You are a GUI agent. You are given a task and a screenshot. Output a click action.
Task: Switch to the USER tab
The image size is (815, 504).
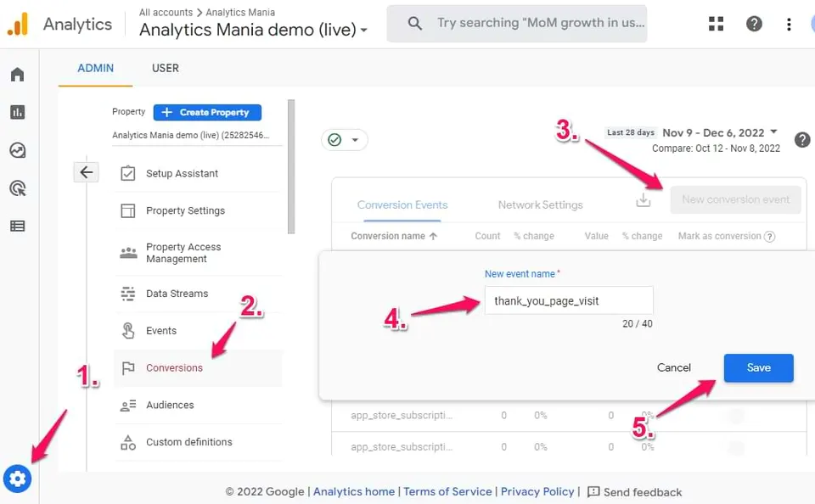point(166,68)
